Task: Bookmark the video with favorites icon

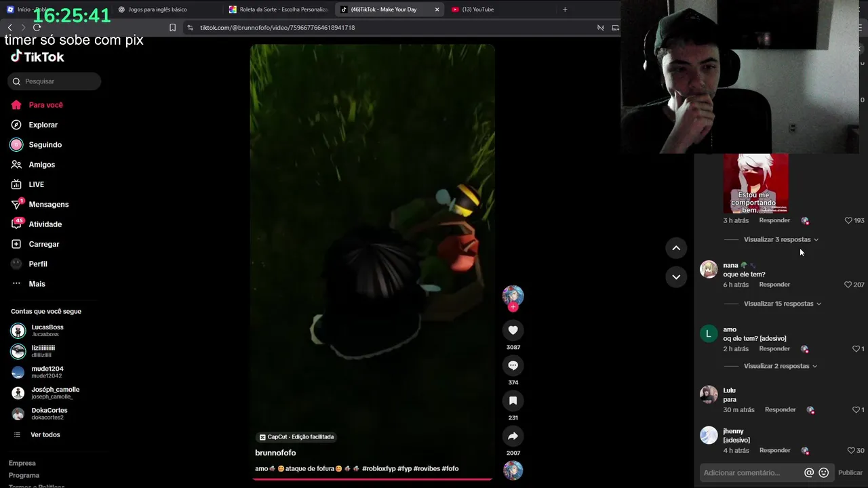Action: pyautogui.click(x=513, y=401)
